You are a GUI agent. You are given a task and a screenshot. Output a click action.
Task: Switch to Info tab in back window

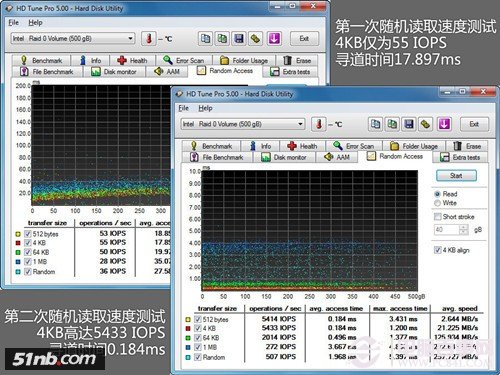pos(91,61)
